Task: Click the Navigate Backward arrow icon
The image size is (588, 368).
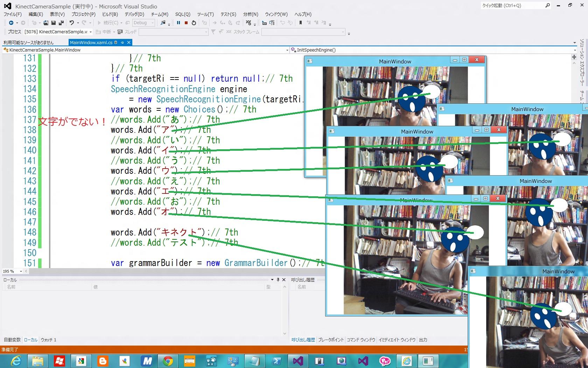Action: pyautogui.click(x=11, y=23)
